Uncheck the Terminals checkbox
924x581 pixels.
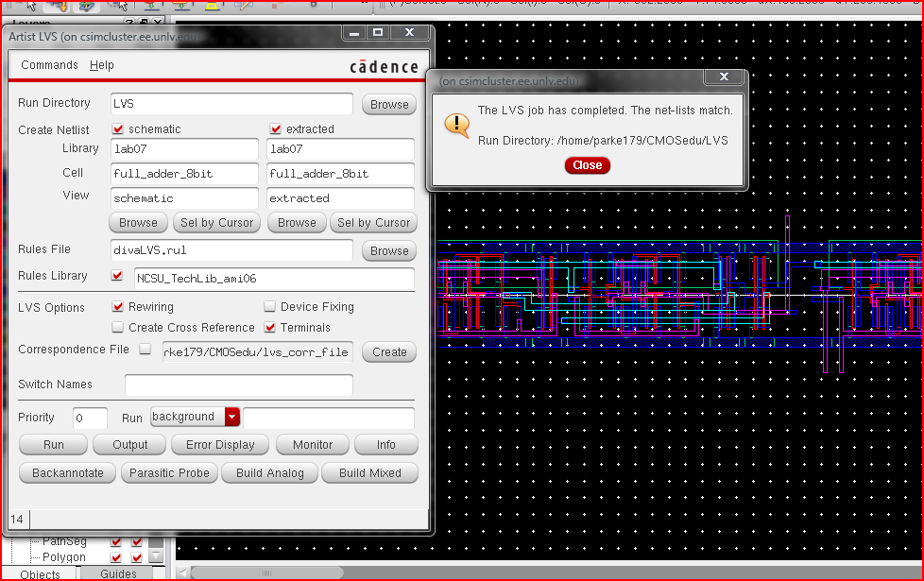[x=270, y=328]
